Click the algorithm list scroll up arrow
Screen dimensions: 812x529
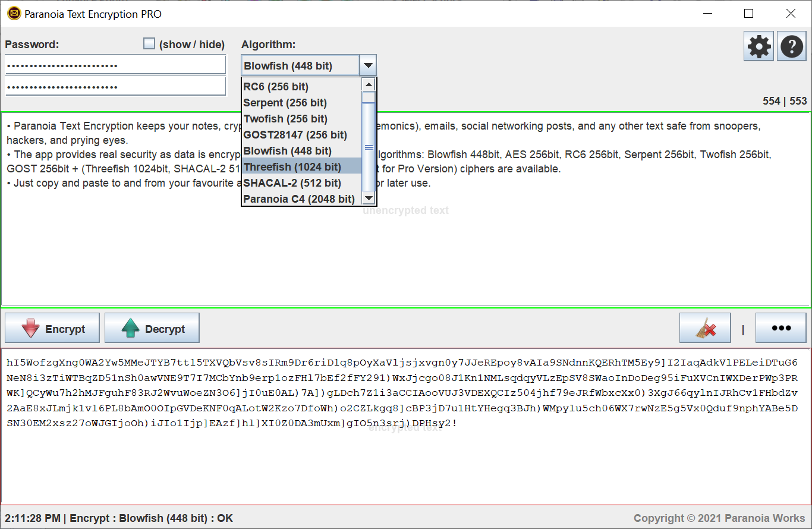tap(369, 84)
